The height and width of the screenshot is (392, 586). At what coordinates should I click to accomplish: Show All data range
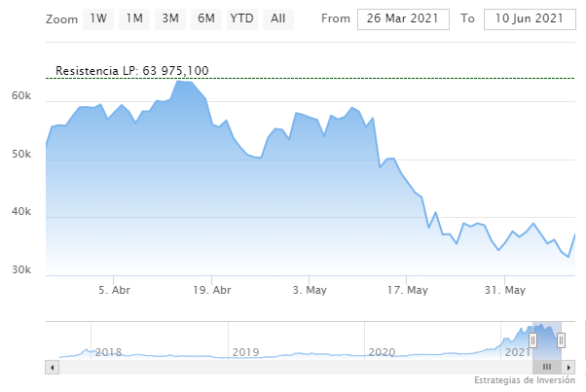[x=278, y=18]
